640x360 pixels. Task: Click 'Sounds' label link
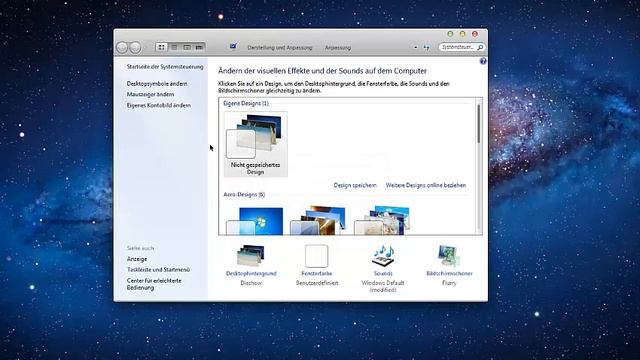[383, 273]
